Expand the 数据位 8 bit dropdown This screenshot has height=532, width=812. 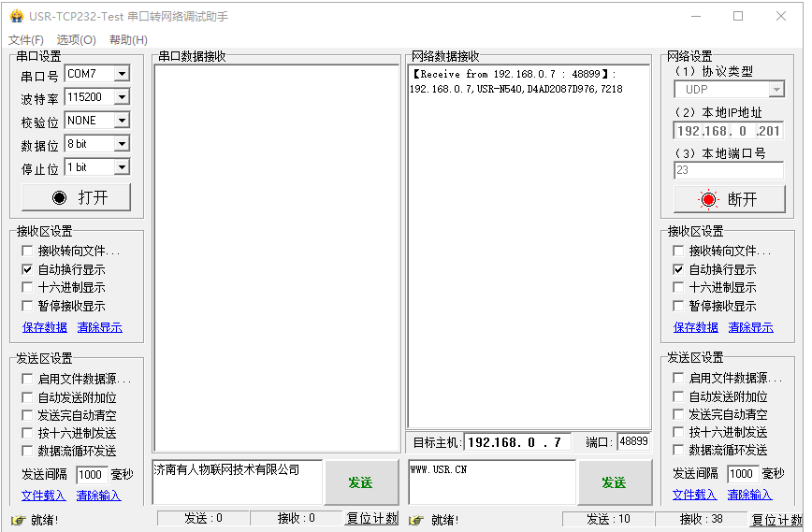[x=122, y=143]
